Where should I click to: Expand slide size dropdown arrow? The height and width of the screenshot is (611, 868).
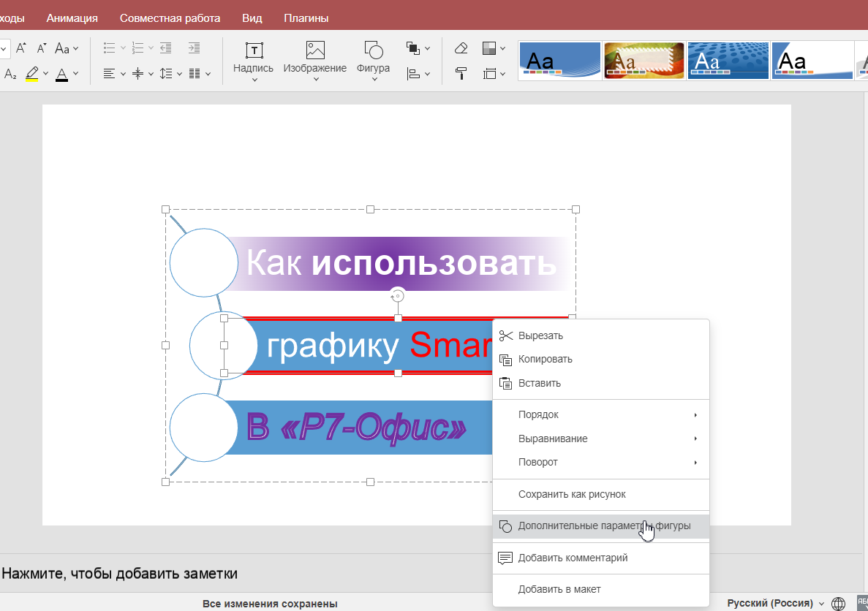pos(502,74)
